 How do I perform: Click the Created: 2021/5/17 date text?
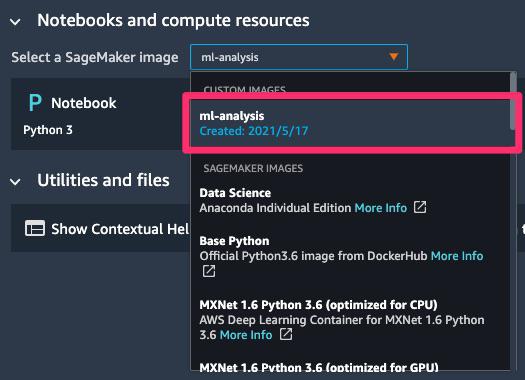[x=254, y=131]
